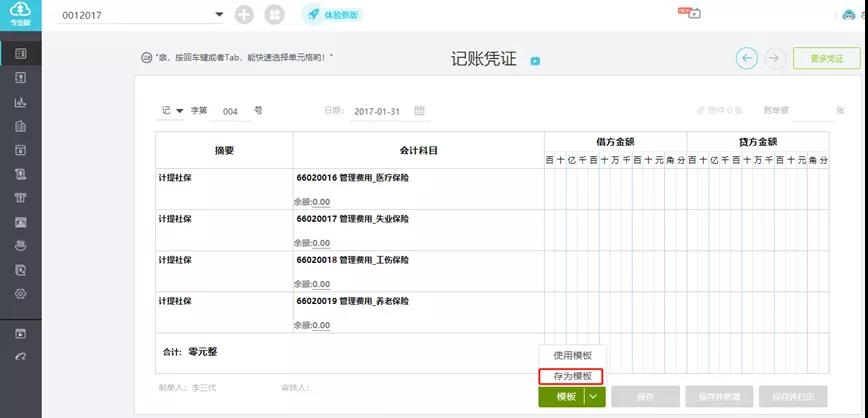Click the voucher number field showing 004

(x=230, y=111)
